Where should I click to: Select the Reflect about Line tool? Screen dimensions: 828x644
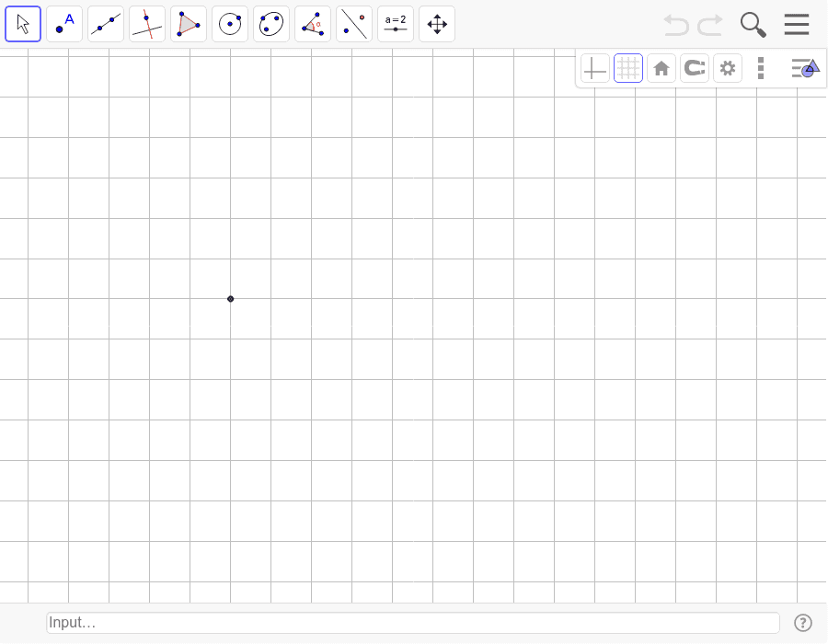point(354,24)
